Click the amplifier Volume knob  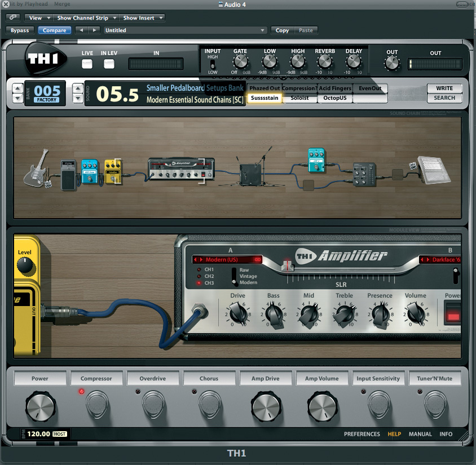(416, 313)
